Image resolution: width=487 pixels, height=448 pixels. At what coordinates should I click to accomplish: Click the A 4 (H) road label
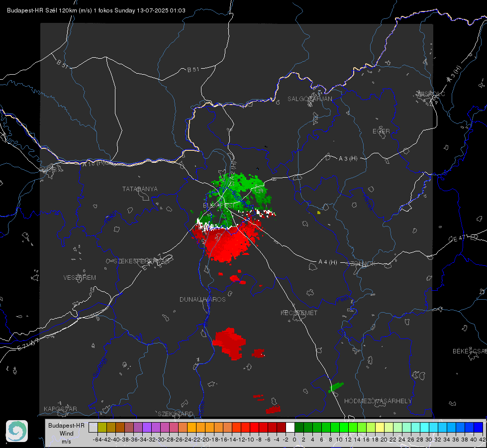point(328,262)
